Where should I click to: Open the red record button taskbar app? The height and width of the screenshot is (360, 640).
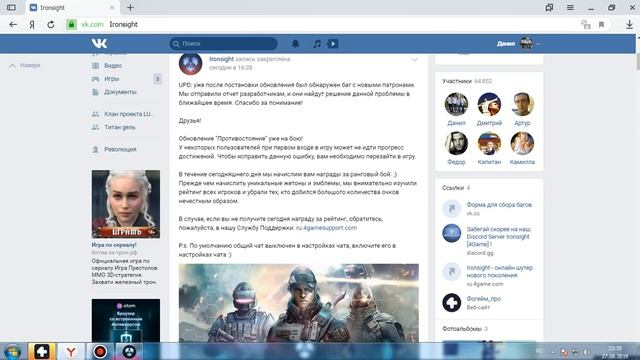click(100, 351)
